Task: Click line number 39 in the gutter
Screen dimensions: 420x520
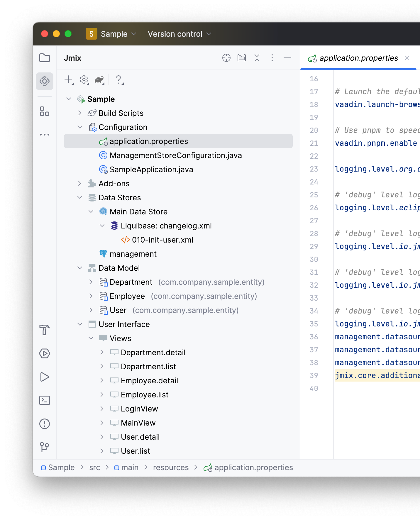Action: coord(314,375)
